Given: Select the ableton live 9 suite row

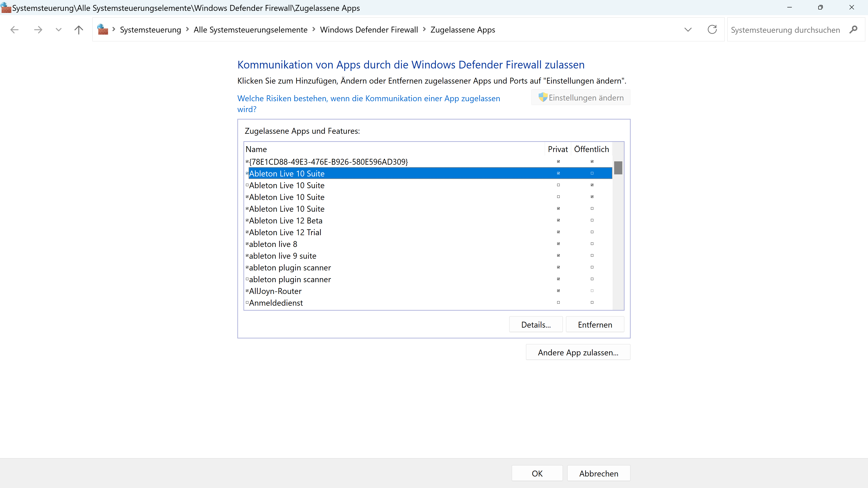Looking at the screenshot, I should (x=428, y=256).
